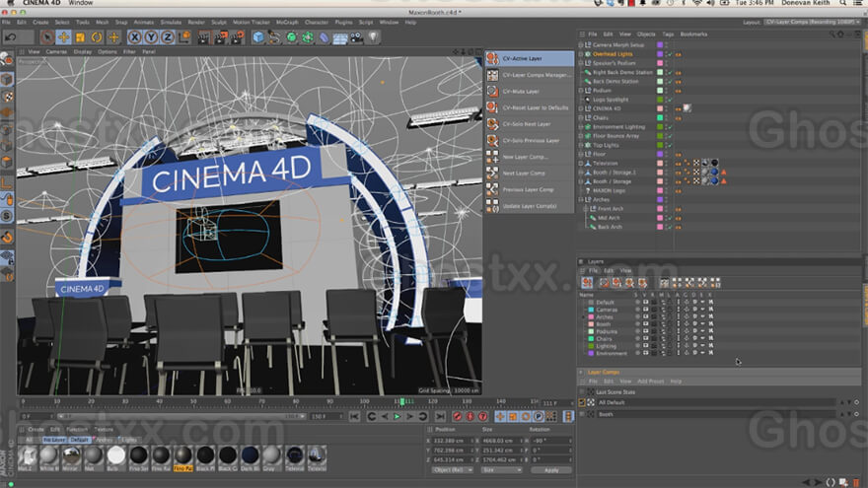The height and width of the screenshot is (488, 868).
Task: Click the green Array modeling icon
Action: (308, 37)
